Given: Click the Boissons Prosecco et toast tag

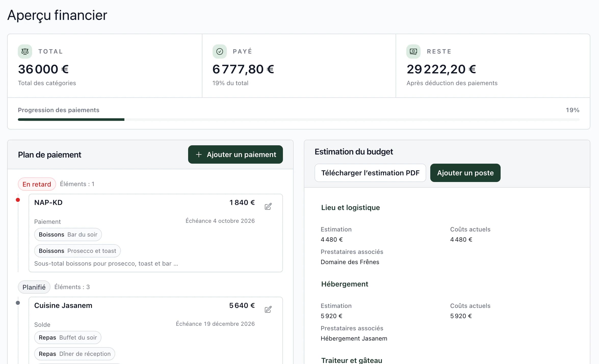Looking at the screenshot, I should tap(77, 251).
